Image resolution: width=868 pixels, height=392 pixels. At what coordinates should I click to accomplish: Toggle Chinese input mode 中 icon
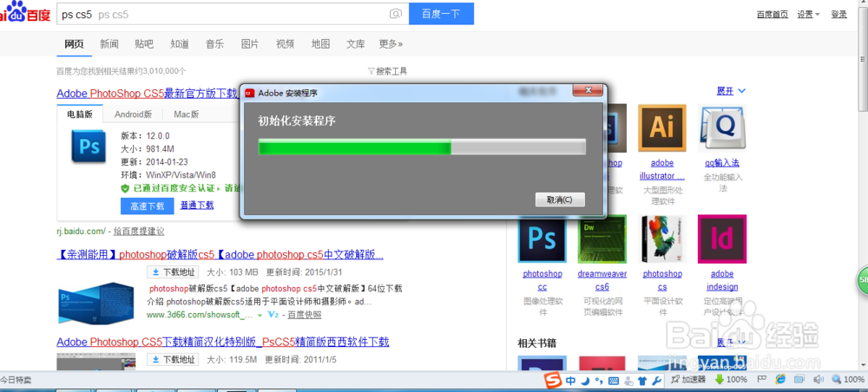[571, 381]
